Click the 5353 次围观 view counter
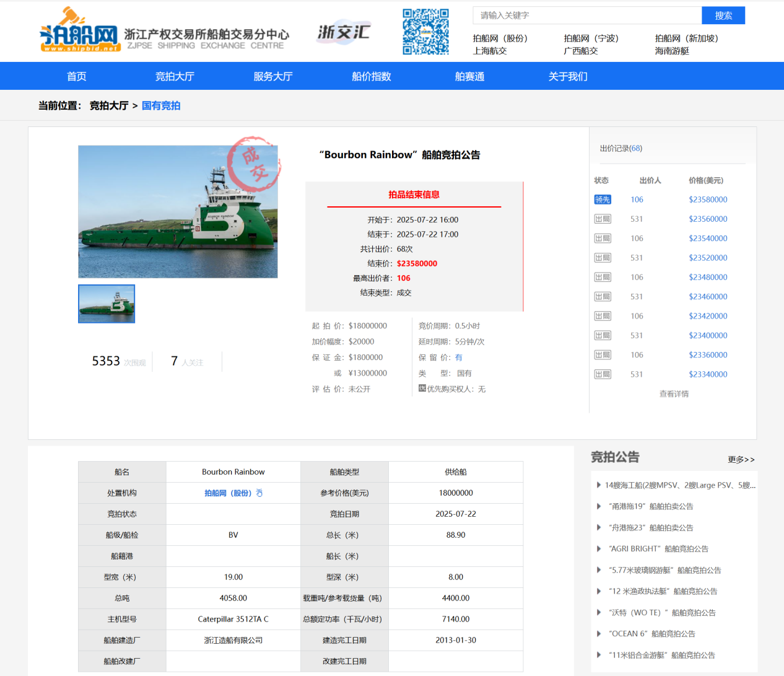The width and height of the screenshot is (784, 676). [119, 361]
